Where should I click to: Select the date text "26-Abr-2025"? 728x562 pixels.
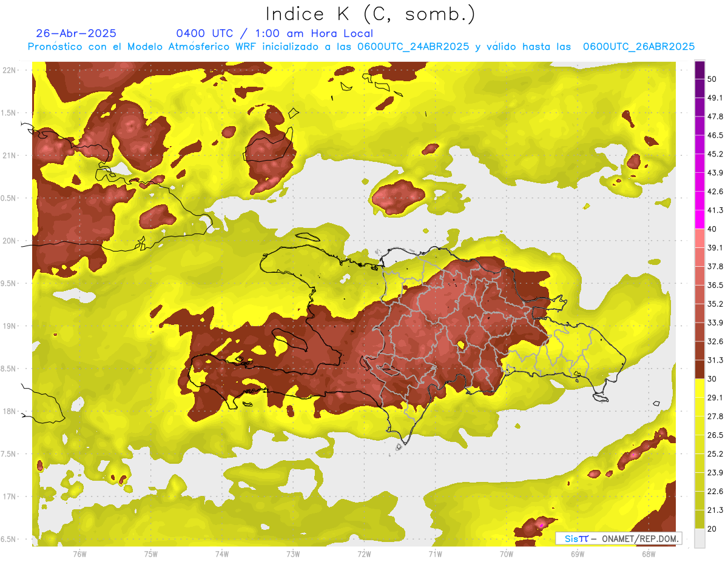click(x=76, y=33)
